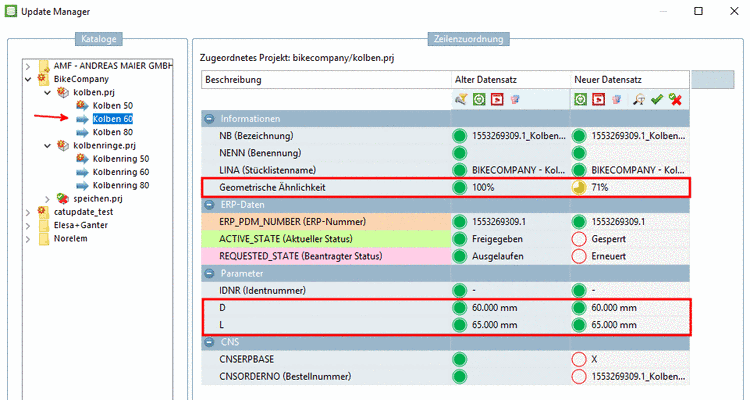Expand the speichen.prj tree node
This screenshot has width=750, height=400.
pos(47,199)
